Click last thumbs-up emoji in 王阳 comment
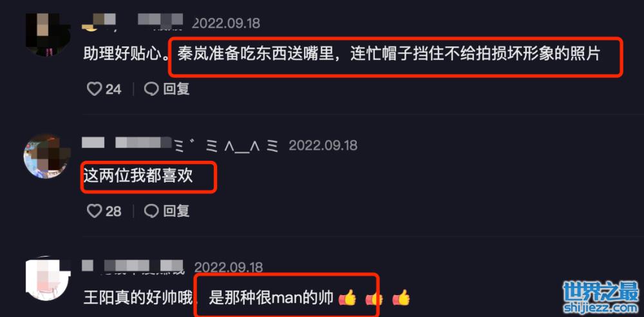 point(401,298)
